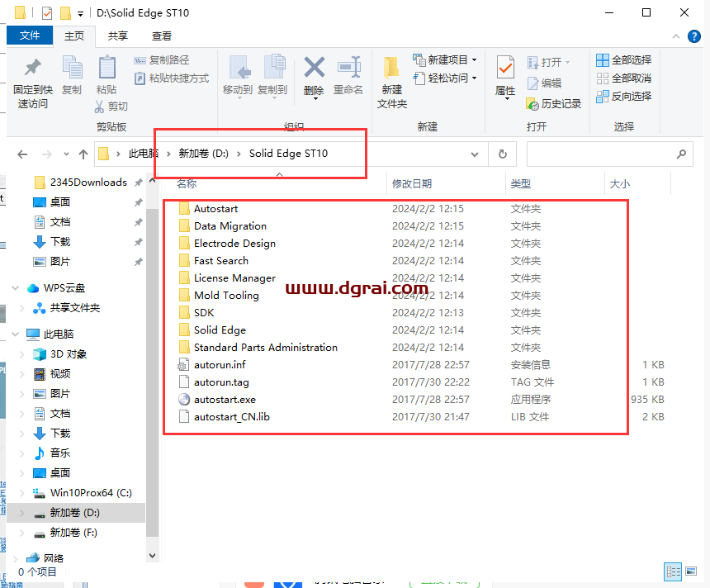The height and width of the screenshot is (588, 710).
Task: Collapse the WPS云盘 tree node
Action: [16, 288]
